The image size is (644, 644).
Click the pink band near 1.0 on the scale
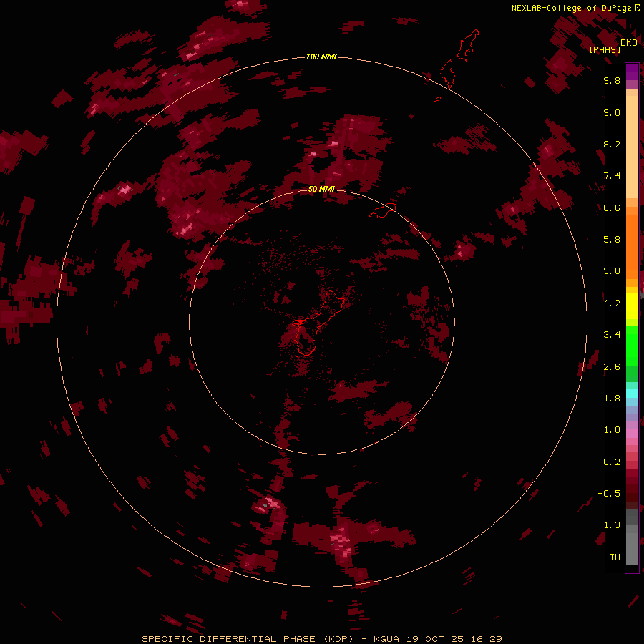[x=632, y=434]
